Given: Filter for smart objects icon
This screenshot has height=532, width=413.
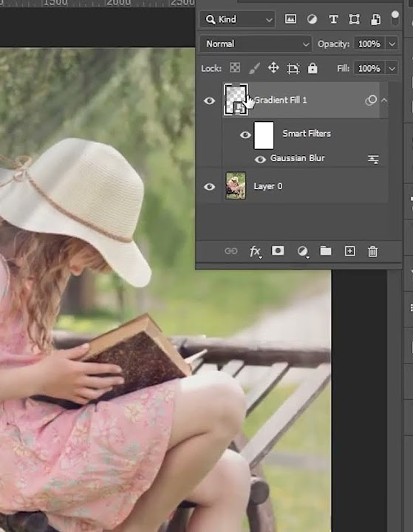Looking at the screenshot, I should 375,19.
